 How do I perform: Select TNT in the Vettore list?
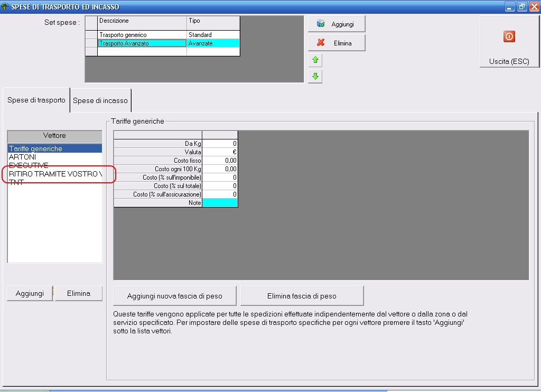point(55,182)
